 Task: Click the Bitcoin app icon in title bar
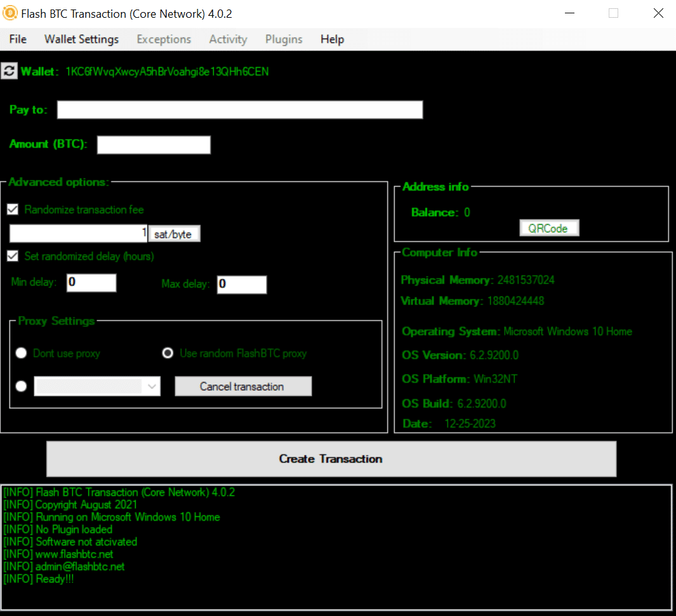pyautogui.click(x=10, y=13)
